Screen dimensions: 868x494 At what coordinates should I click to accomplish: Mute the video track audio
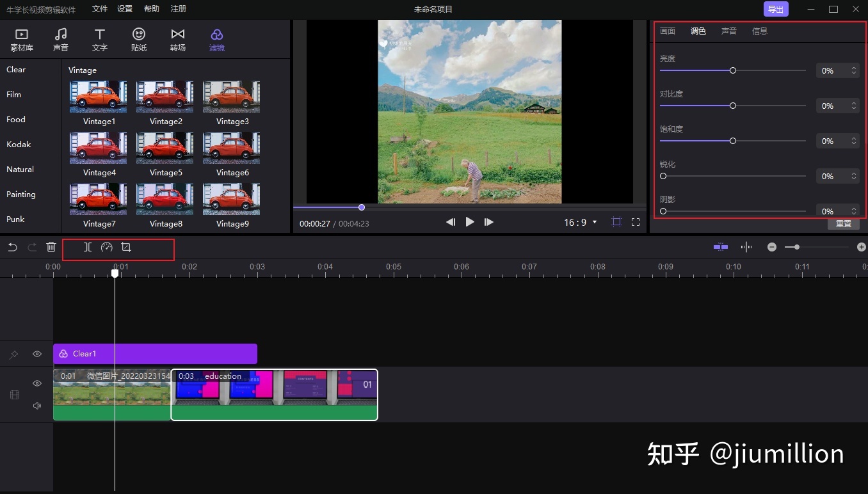[x=36, y=405]
